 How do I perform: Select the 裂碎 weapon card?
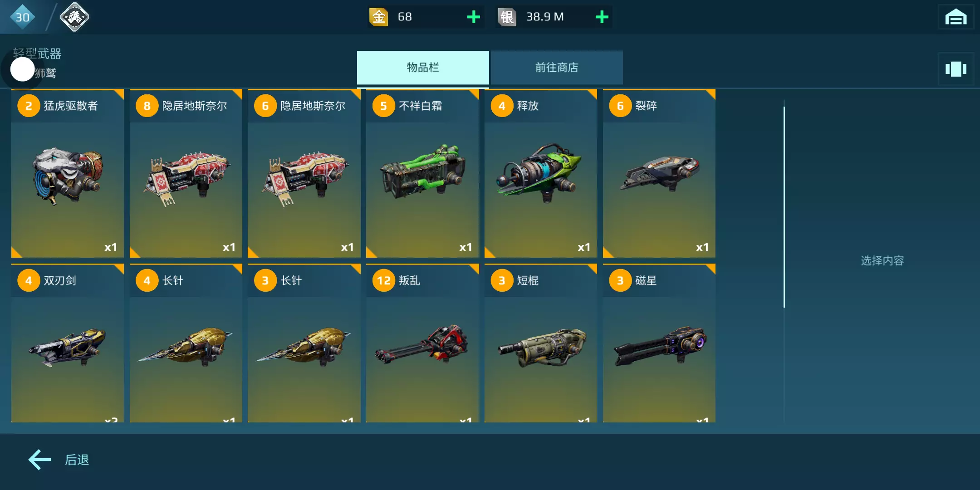pyautogui.click(x=659, y=174)
